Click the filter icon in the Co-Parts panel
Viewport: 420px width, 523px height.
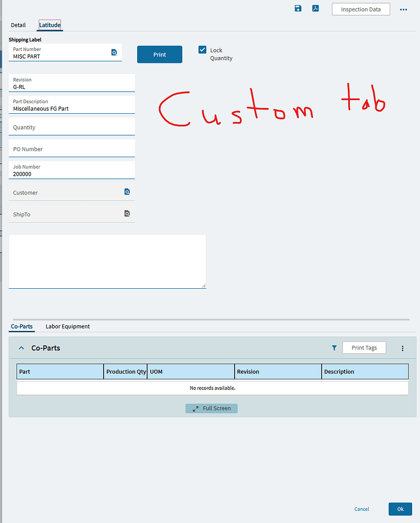(x=334, y=347)
